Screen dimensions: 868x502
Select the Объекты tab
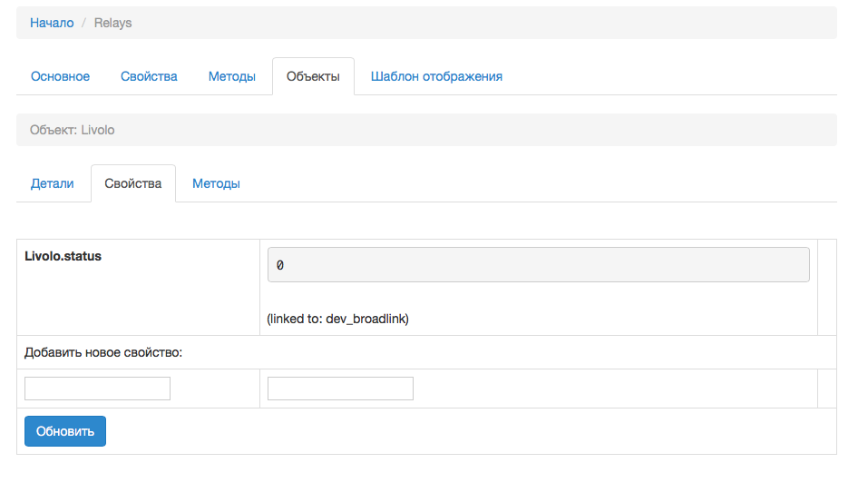click(x=313, y=76)
